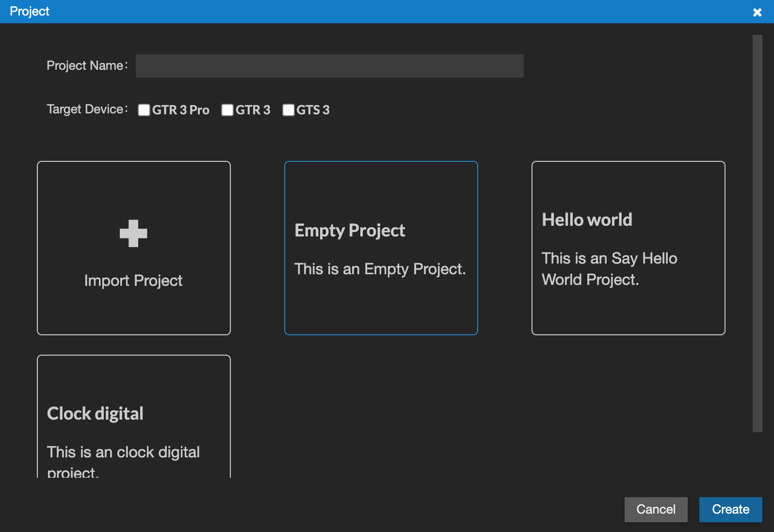The image size is (774, 532).
Task: Click the Empty Project title text
Action: [350, 231]
